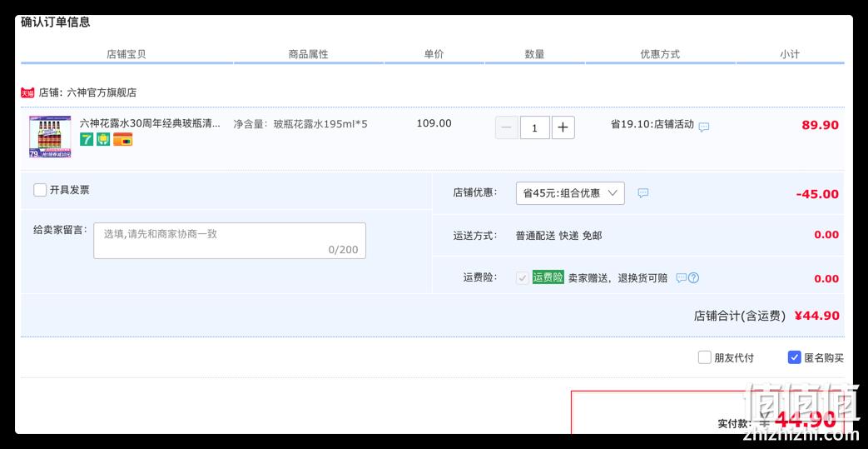Increase quantity with the plus button
This screenshot has height=449, width=868.
pyautogui.click(x=563, y=127)
